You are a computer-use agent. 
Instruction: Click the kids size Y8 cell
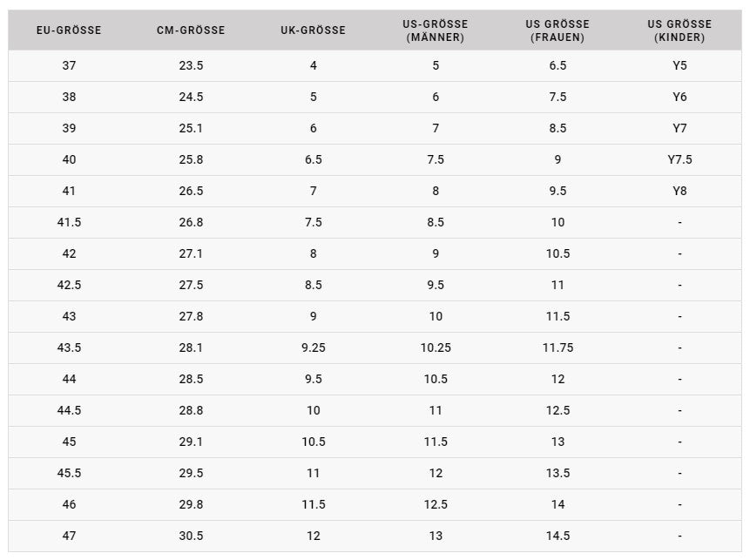point(679,191)
